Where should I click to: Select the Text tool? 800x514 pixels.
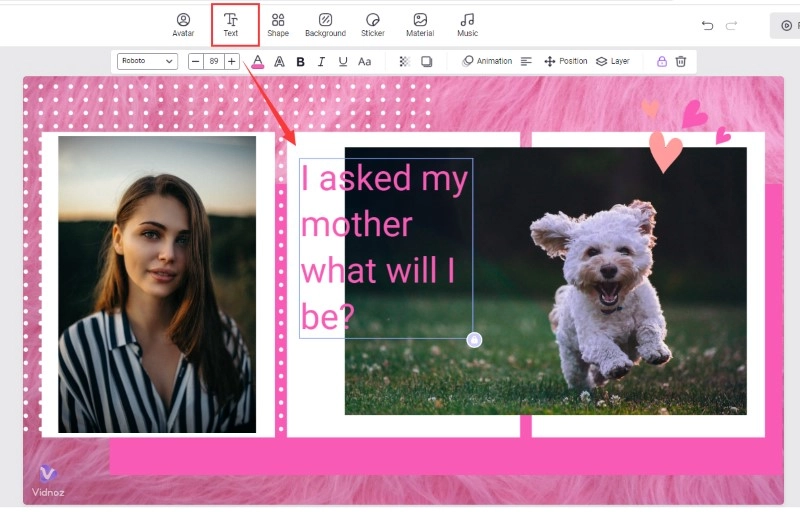(x=231, y=25)
